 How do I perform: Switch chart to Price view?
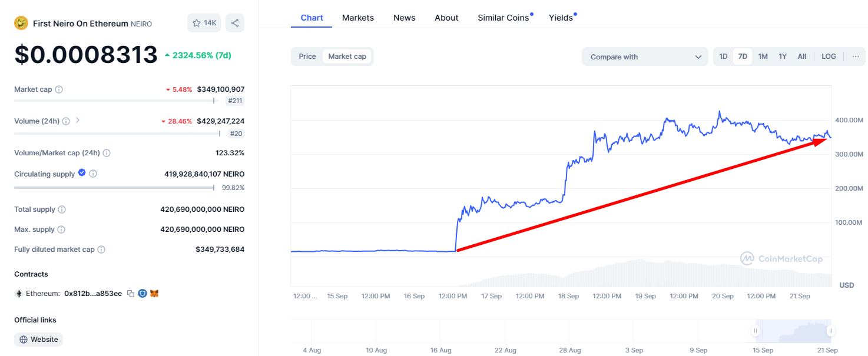coord(307,56)
